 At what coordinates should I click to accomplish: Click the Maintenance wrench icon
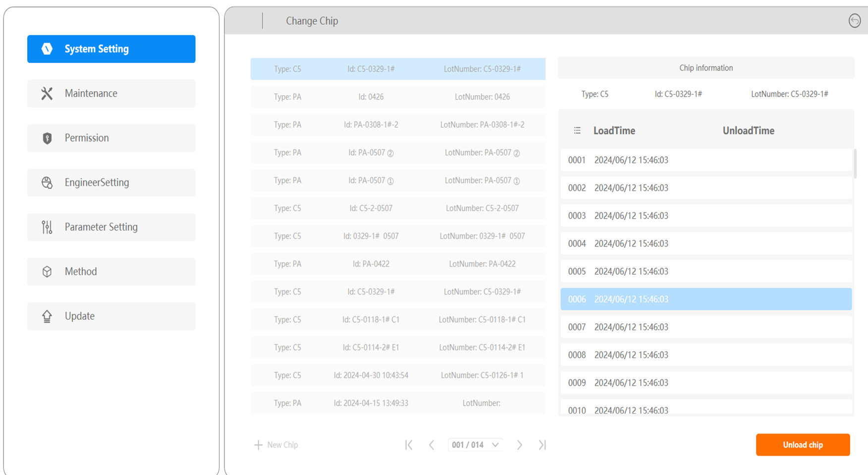coord(47,93)
